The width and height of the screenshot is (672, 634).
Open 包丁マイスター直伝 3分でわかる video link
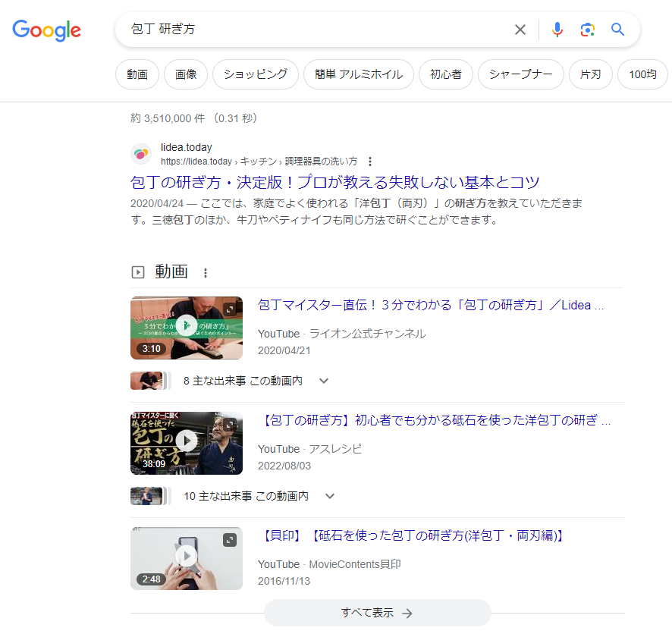tap(431, 305)
